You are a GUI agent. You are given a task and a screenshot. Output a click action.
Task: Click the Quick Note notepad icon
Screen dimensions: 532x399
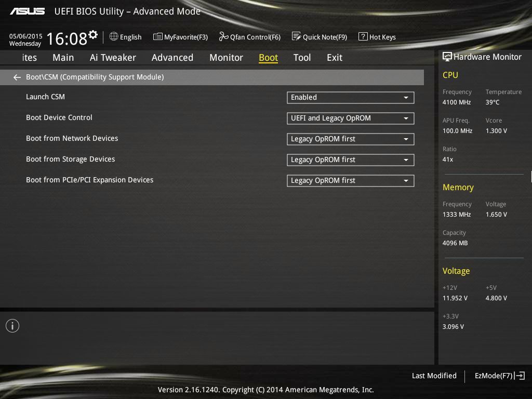tap(296, 36)
